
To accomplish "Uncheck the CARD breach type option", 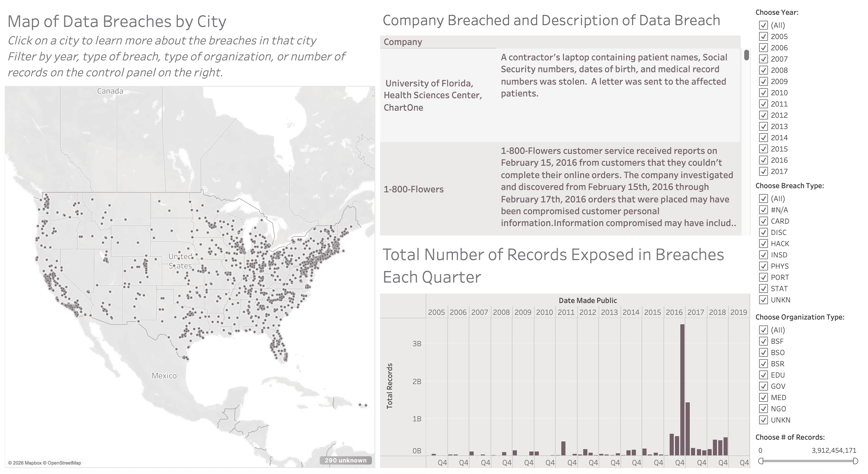I will [x=763, y=221].
